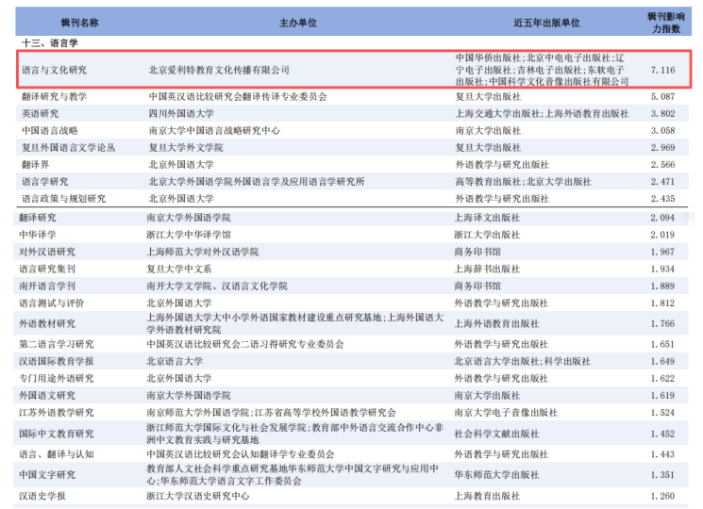
Task: Select journal name 翻译研究
Action: (x=38, y=218)
